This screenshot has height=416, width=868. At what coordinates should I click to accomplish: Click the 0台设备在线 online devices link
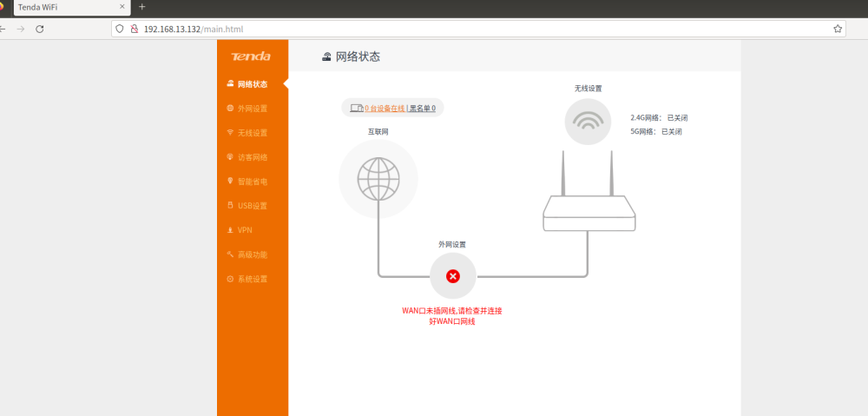coord(382,109)
